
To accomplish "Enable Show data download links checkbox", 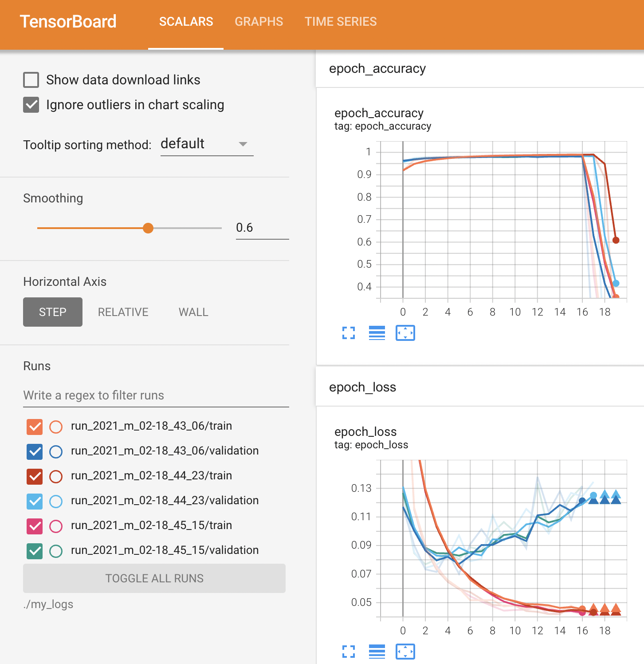I will 31,80.
